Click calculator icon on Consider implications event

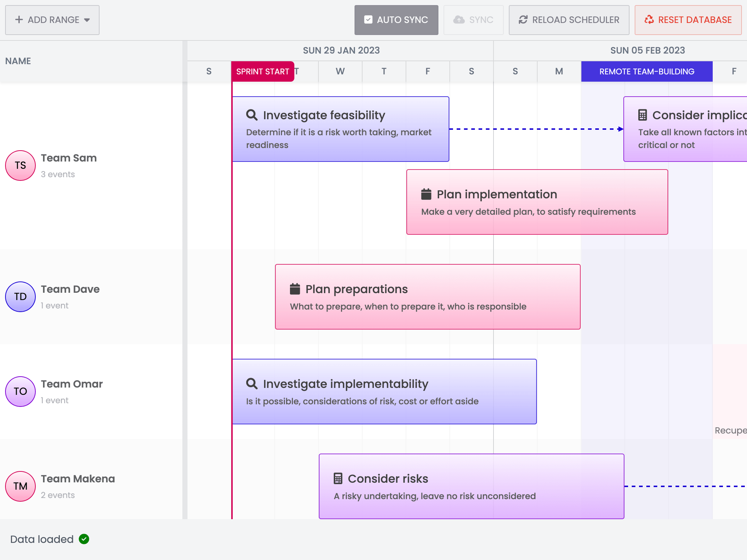point(643,115)
